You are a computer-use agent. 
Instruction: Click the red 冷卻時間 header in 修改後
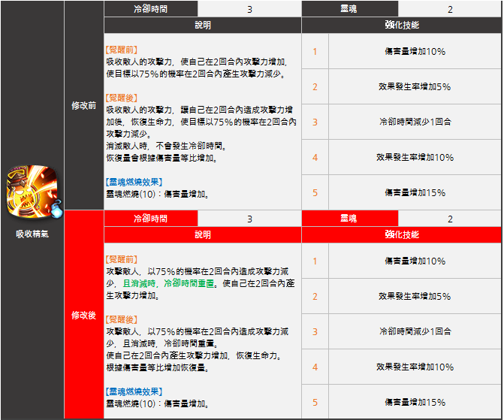[151, 219]
